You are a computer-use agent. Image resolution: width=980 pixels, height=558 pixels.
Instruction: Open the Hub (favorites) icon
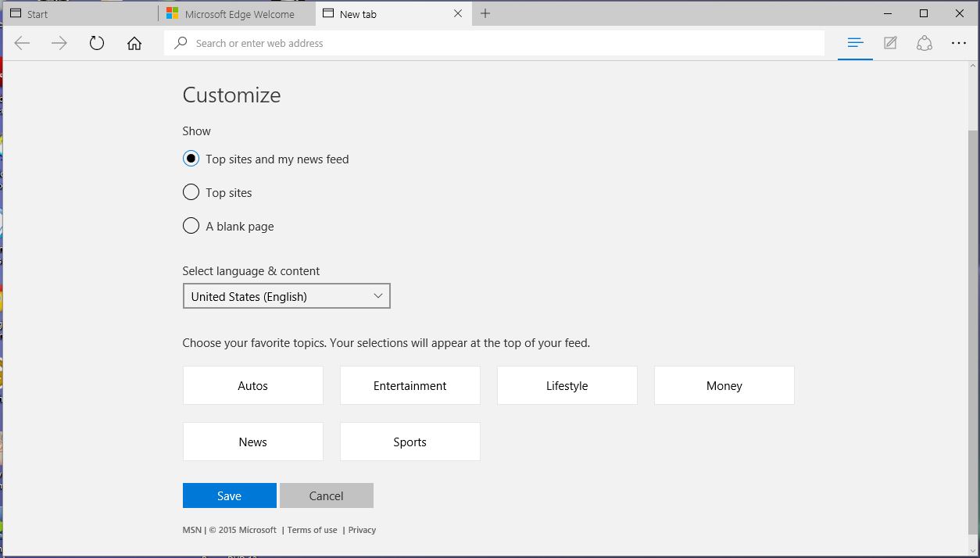(x=855, y=44)
